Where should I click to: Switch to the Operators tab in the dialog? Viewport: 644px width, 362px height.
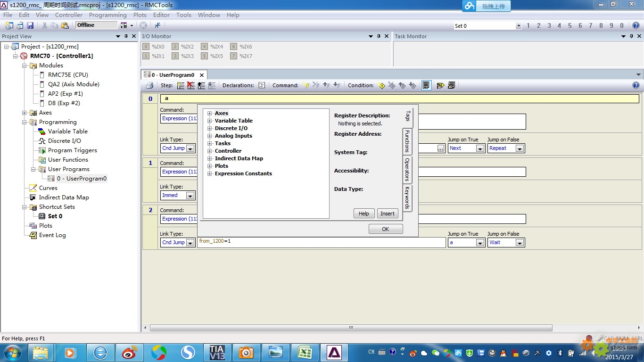point(407,170)
